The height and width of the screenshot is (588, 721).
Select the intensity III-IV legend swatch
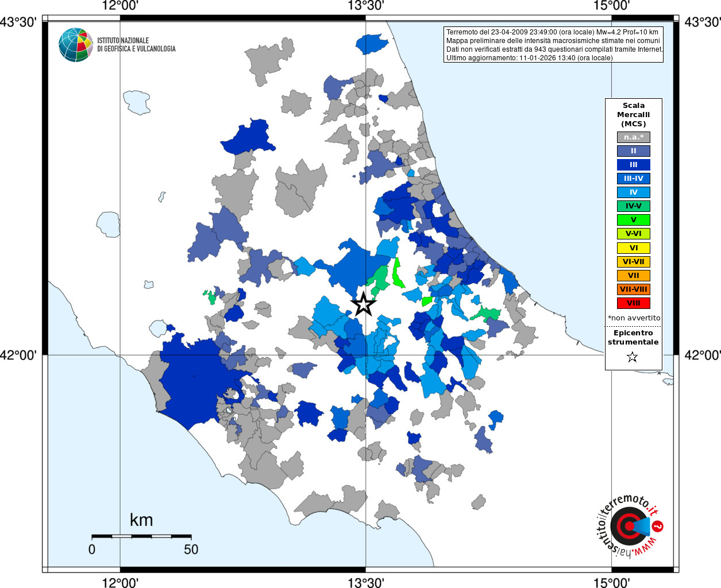[634, 179]
